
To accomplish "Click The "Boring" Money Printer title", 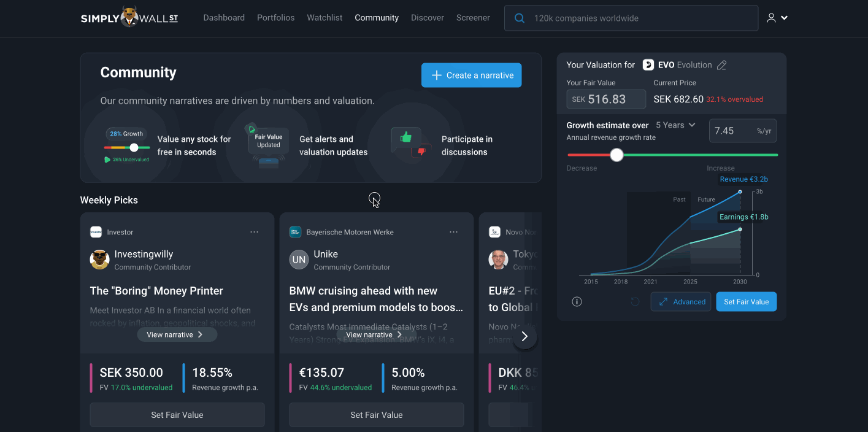I will 156,291.
